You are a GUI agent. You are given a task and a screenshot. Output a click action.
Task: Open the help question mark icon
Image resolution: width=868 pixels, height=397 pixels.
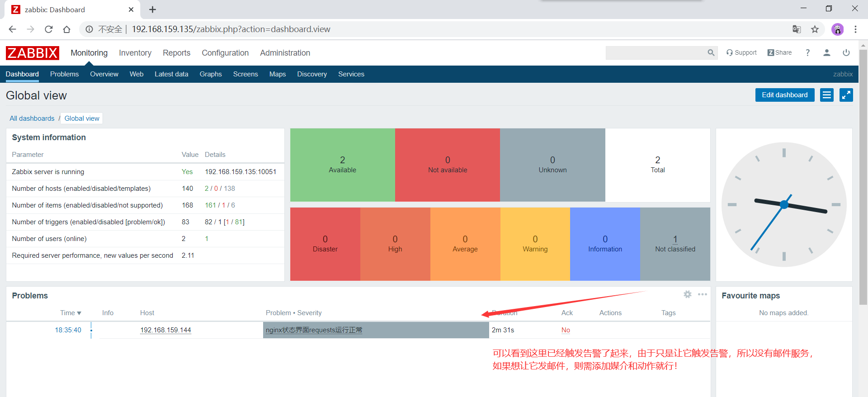pos(807,53)
